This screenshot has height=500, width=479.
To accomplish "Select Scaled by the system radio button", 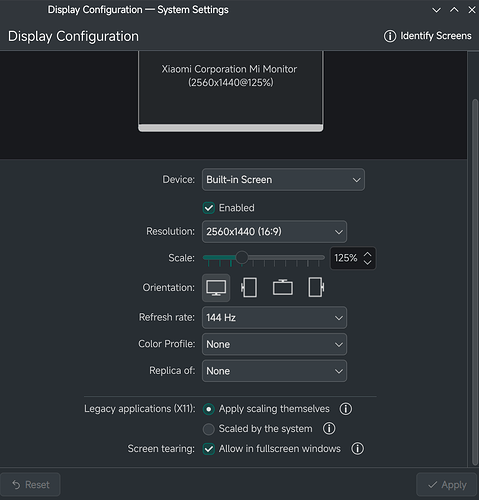I will pyautogui.click(x=209, y=429).
